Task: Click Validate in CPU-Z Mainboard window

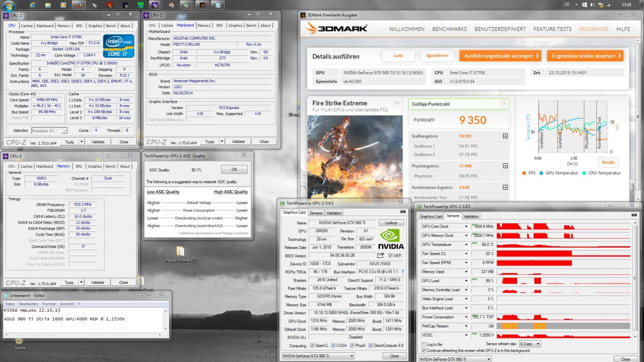Action: point(238,142)
